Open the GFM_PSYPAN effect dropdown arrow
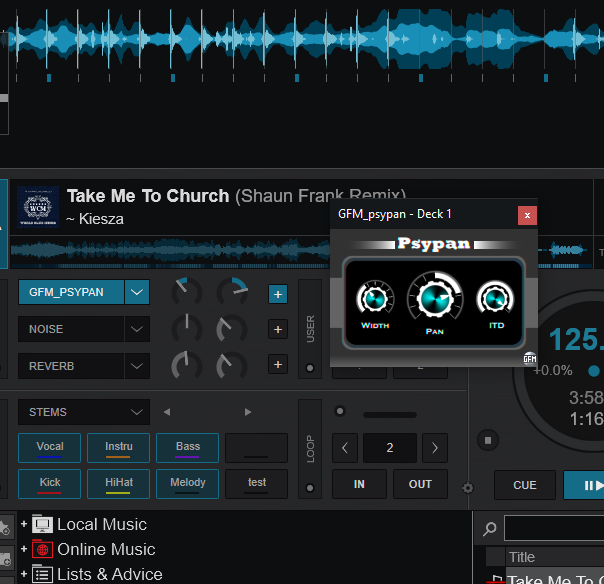The height and width of the screenshot is (584, 604). tap(137, 292)
